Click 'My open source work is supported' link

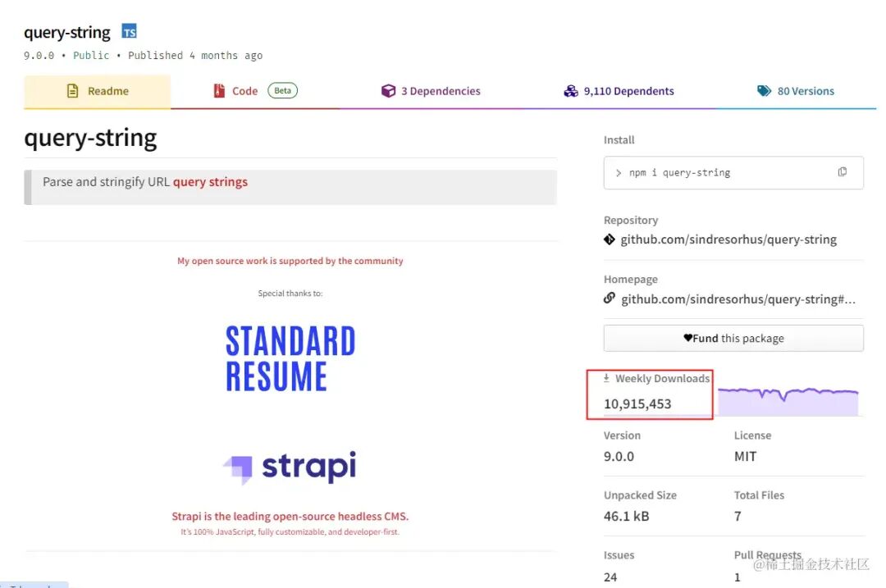pyautogui.click(x=290, y=261)
